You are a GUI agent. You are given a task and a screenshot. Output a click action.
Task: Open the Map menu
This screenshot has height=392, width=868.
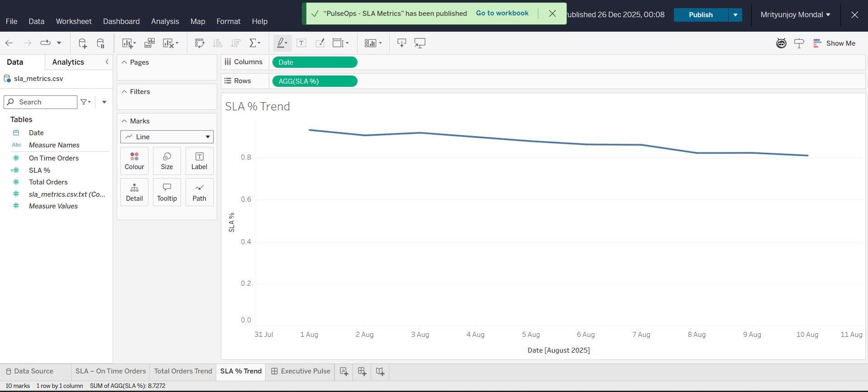coord(198,21)
